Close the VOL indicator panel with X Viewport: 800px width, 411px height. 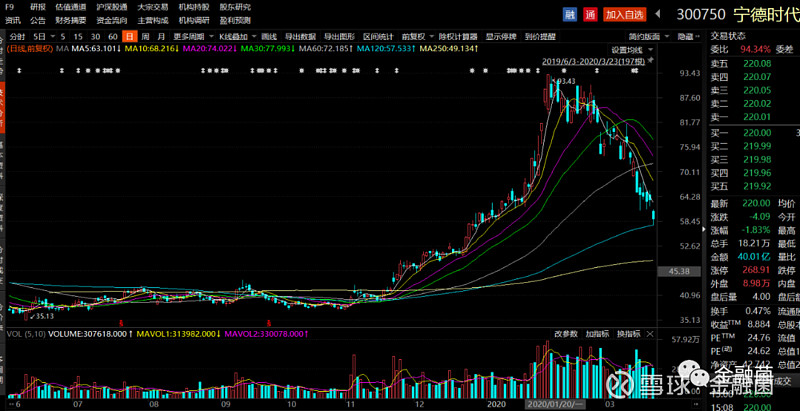point(649,334)
